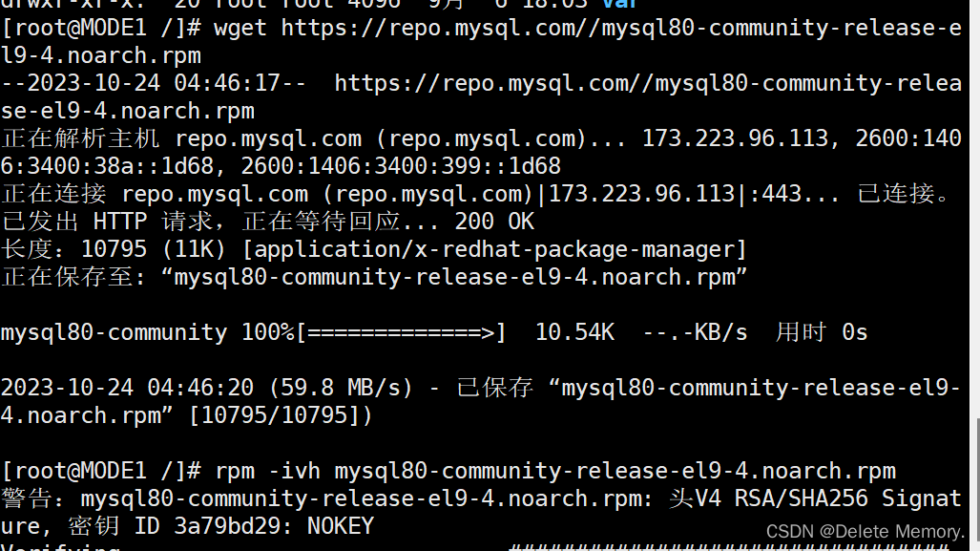This screenshot has width=980, height=551.
Task: Click '已连接。' connection status text
Action: tap(903, 194)
